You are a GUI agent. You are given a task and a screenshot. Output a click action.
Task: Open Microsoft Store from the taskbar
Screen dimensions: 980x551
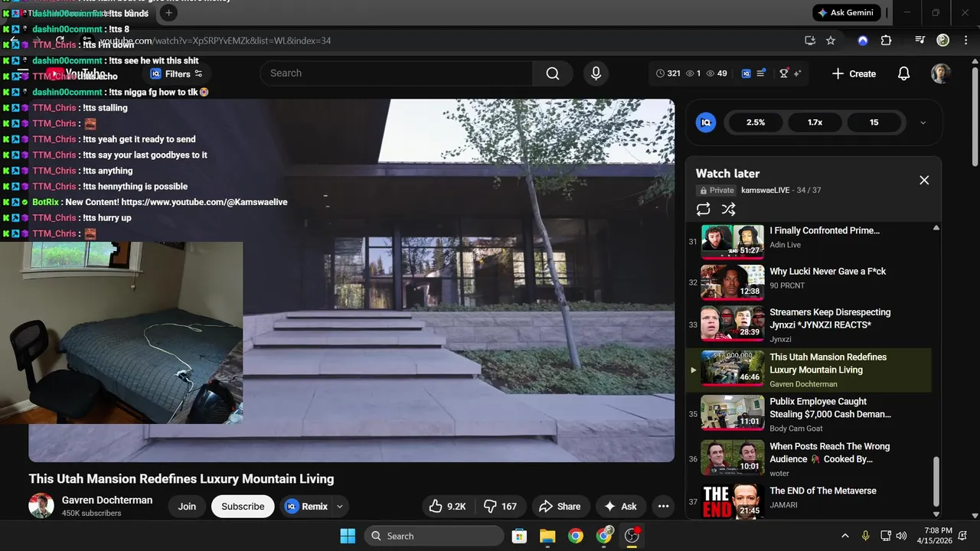click(x=519, y=536)
